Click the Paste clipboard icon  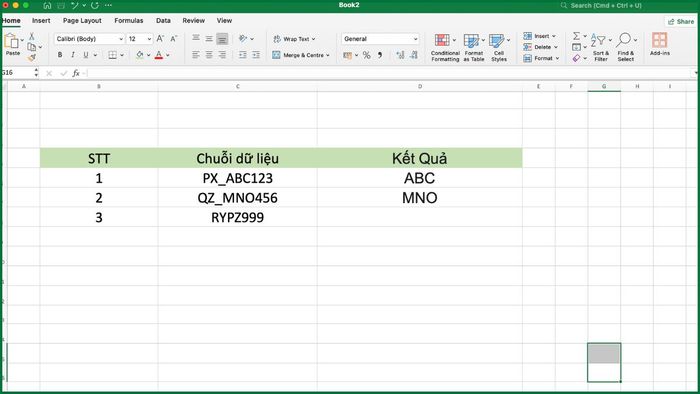pos(12,41)
